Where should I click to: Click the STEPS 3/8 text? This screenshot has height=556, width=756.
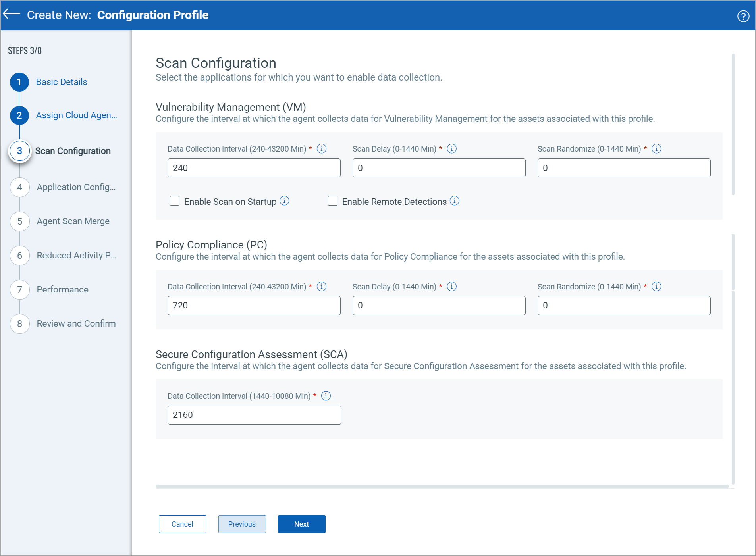(25, 50)
